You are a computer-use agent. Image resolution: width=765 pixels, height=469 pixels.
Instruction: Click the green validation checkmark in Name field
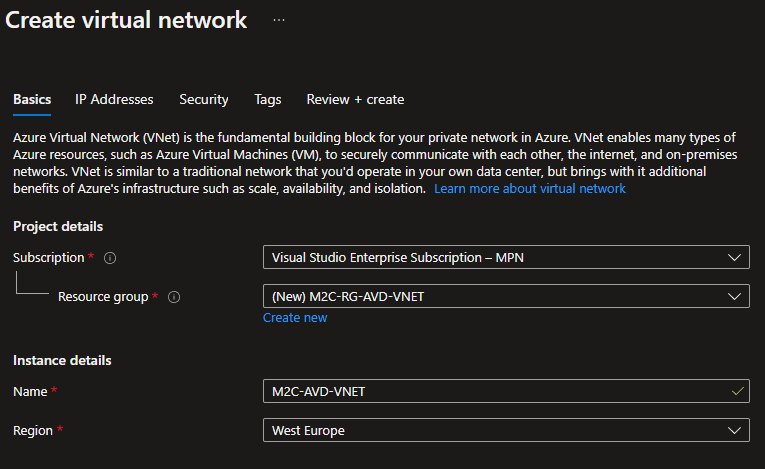[x=737, y=391]
